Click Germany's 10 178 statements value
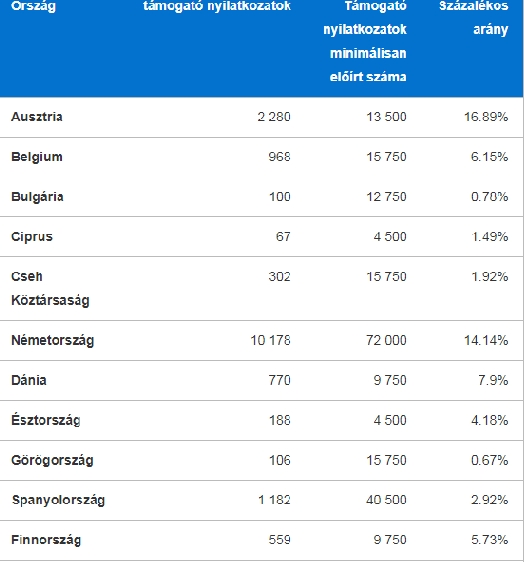 tap(270, 340)
